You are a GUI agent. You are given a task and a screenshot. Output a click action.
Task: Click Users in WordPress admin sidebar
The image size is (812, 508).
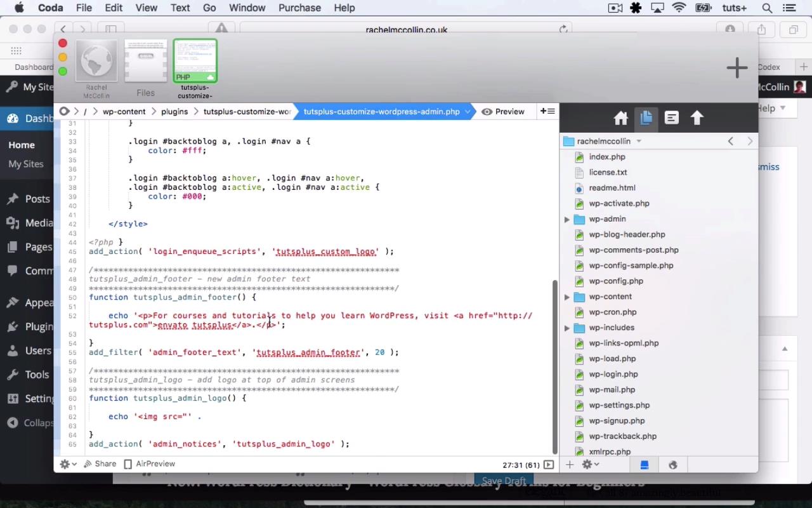[38, 351]
